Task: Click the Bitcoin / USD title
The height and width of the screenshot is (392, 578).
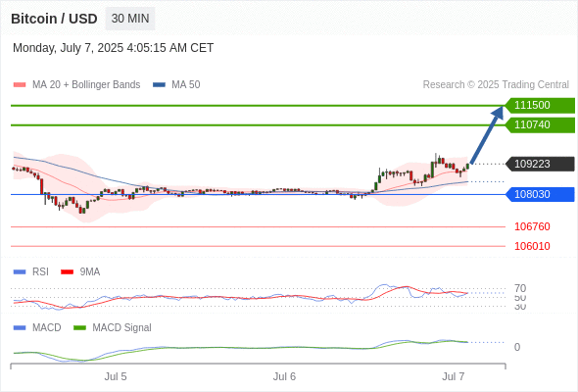Action: point(54,19)
